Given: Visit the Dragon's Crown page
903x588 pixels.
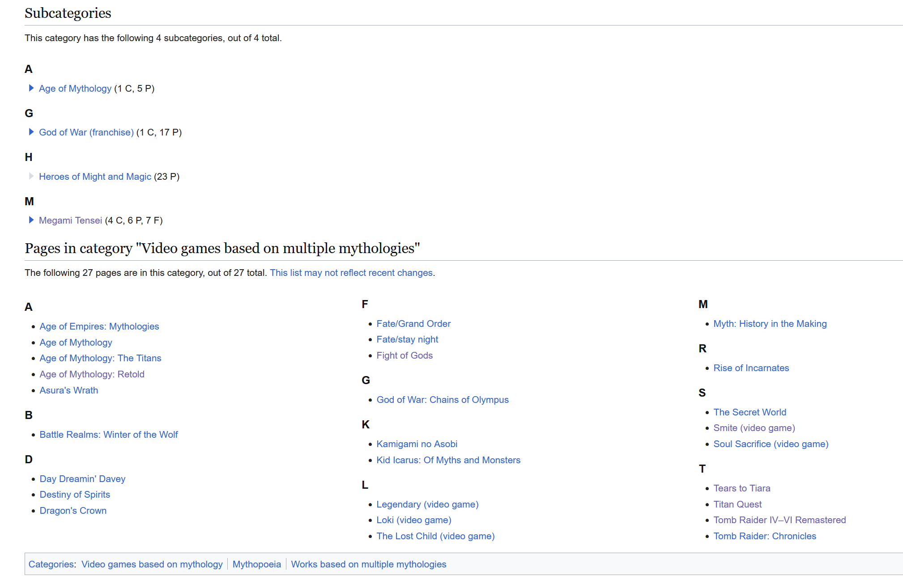Looking at the screenshot, I should (73, 511).
